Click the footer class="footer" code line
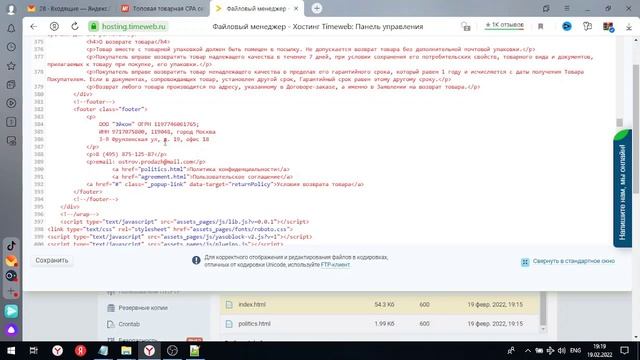This screenshot has height=360, width=640. pos(110,109)
